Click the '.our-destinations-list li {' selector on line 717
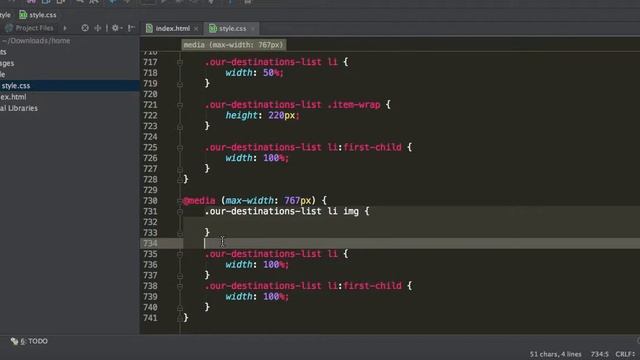 point(276,62)
